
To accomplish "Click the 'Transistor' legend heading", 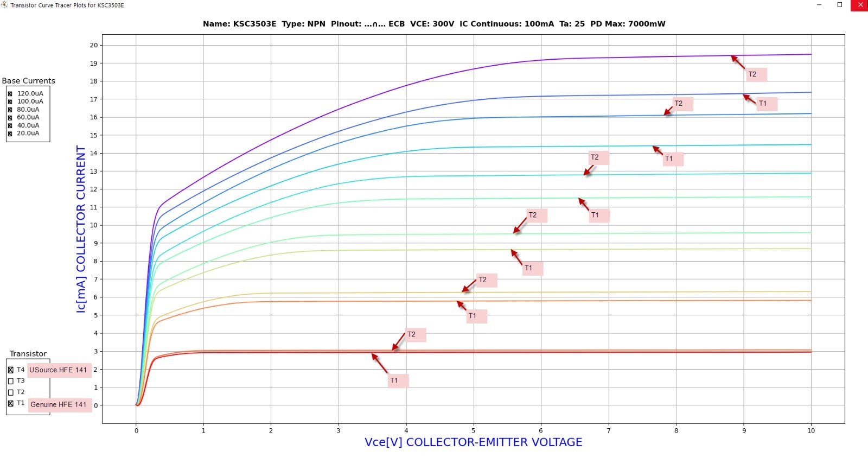I will [28, 354].
